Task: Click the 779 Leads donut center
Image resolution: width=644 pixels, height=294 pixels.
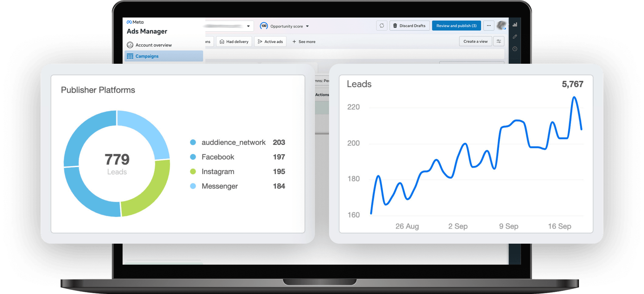Action: click(117, 164)
